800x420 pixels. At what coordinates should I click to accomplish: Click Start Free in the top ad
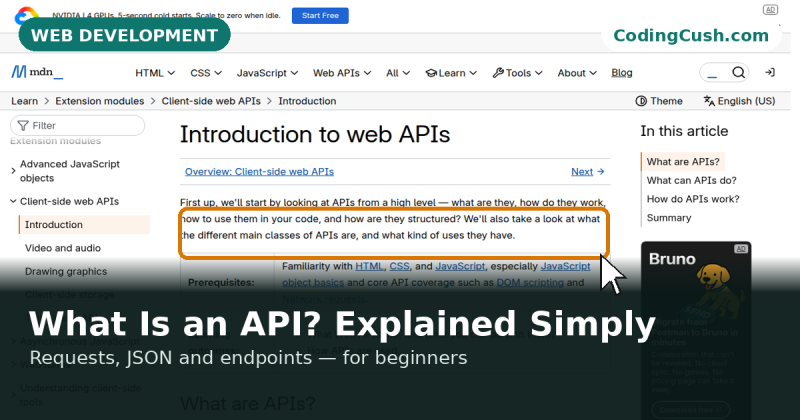(320, 15)
